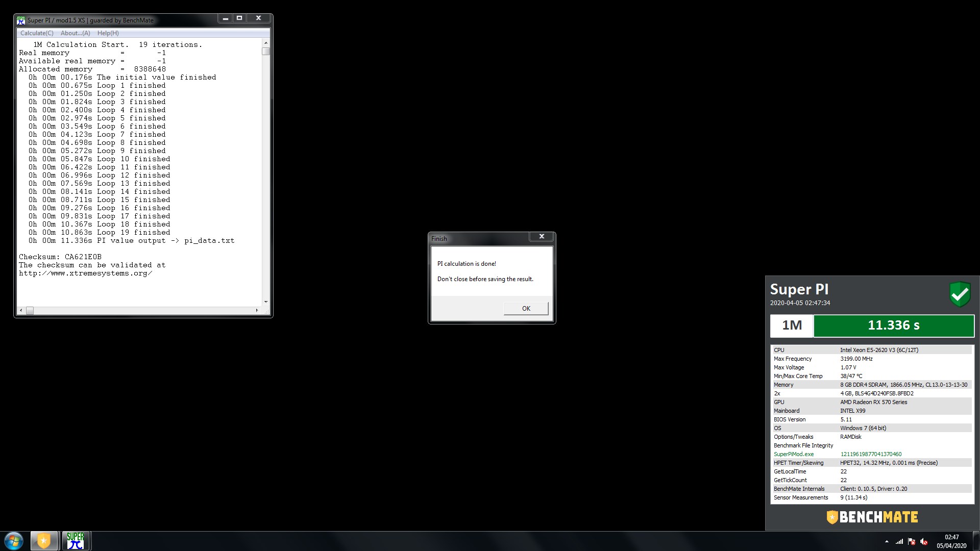Screen dimensions: 980x551
Task: Maximize the Super PI window
Action: (239, 18)
